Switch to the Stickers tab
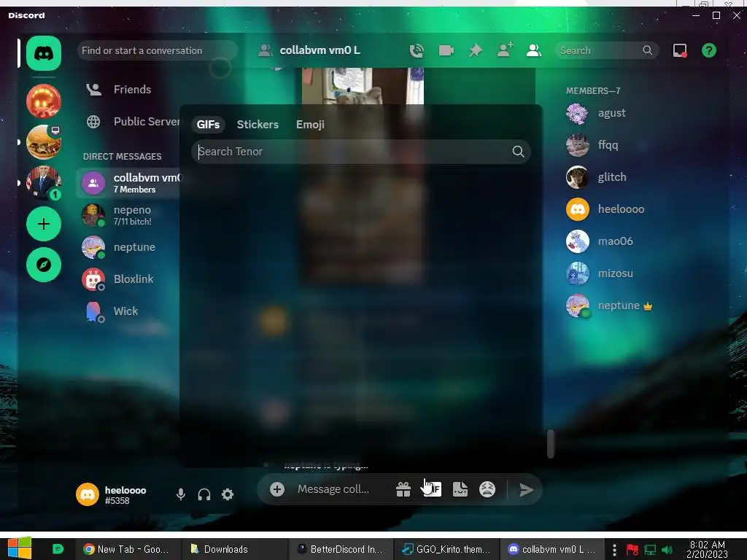This screenshot has width=747, height=560. (x=258, y=124)
